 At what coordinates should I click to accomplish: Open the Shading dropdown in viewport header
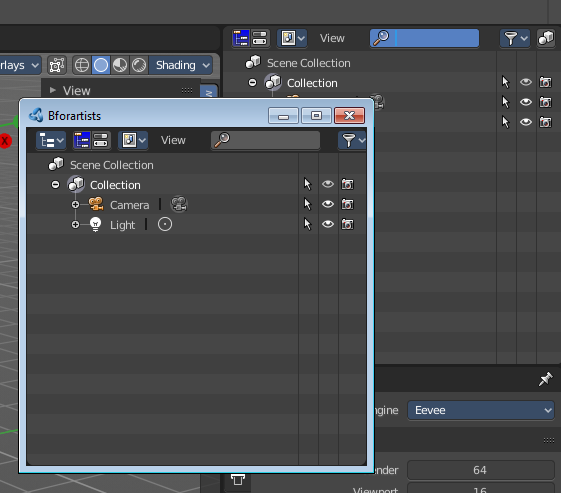coord(181,65)
